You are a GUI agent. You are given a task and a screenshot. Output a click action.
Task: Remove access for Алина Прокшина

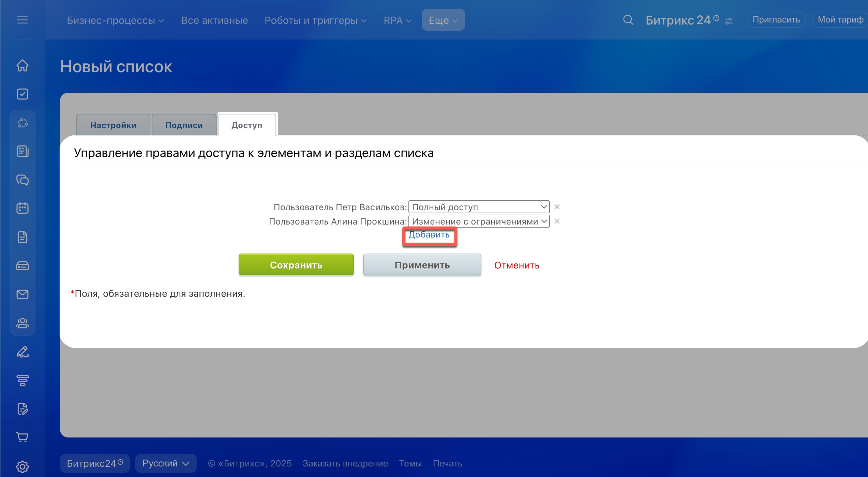click(x=557, y=221)
